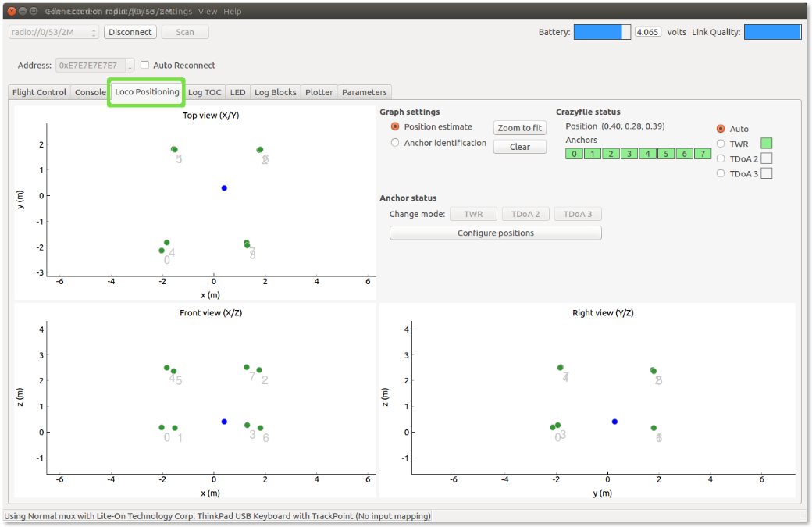Select the TDoA 2 mode radio button
The height and width of the screenshot is (527, 812).
pyautogui.click(x=721, y=159)
